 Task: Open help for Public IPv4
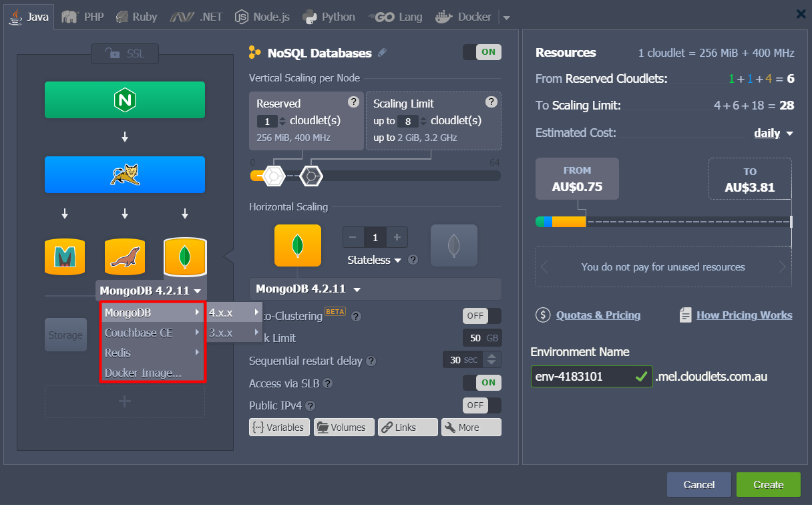[x=311, y=405]
